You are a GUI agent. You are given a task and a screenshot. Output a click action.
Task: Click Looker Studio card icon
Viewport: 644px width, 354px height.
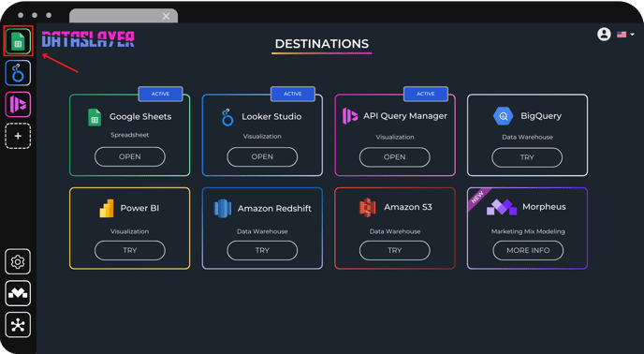click(x=227, y=117)
